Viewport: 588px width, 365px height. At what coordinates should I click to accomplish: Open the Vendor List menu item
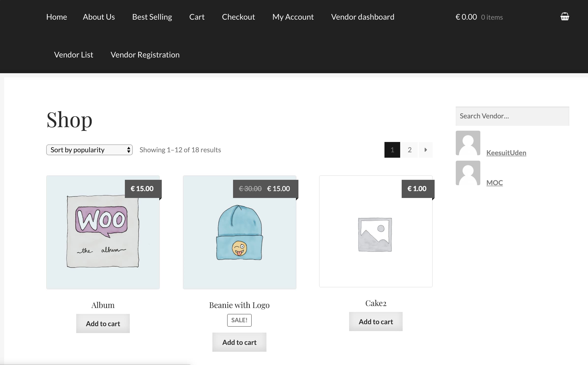73,55
